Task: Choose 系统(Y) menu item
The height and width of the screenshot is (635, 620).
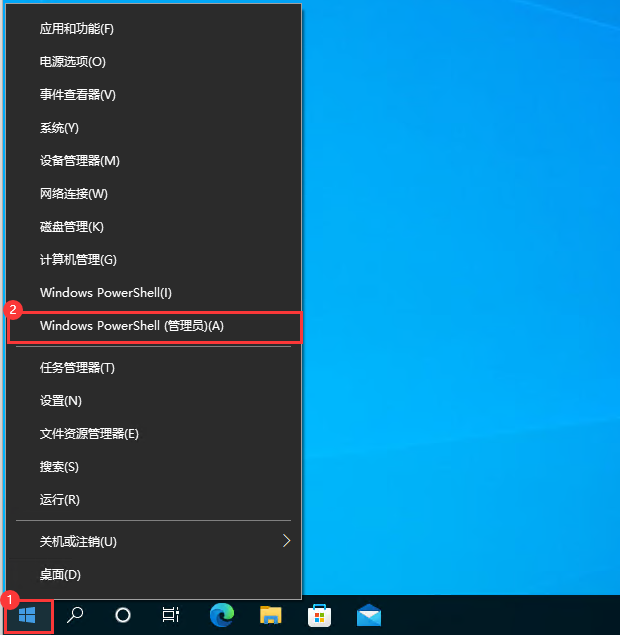Action: pos(153,128)
